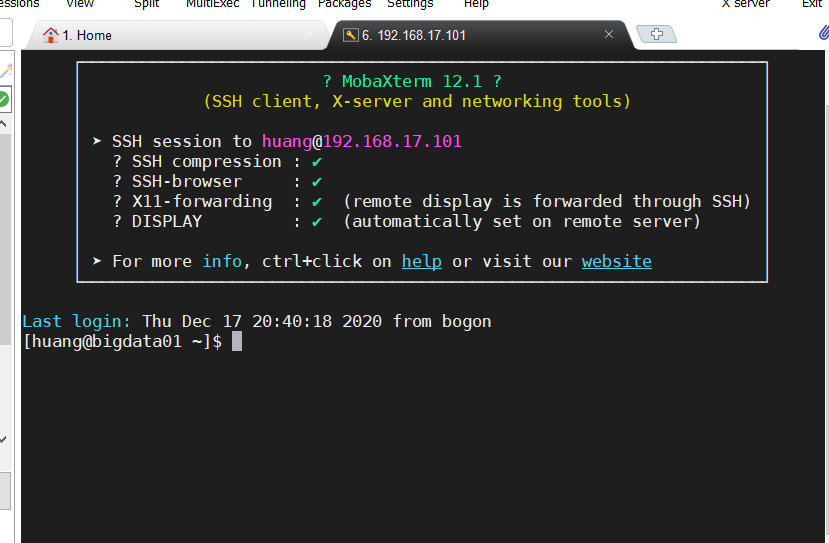Open the Packages manager
Viewport: 829px width, 543px height.
(344, 4)
